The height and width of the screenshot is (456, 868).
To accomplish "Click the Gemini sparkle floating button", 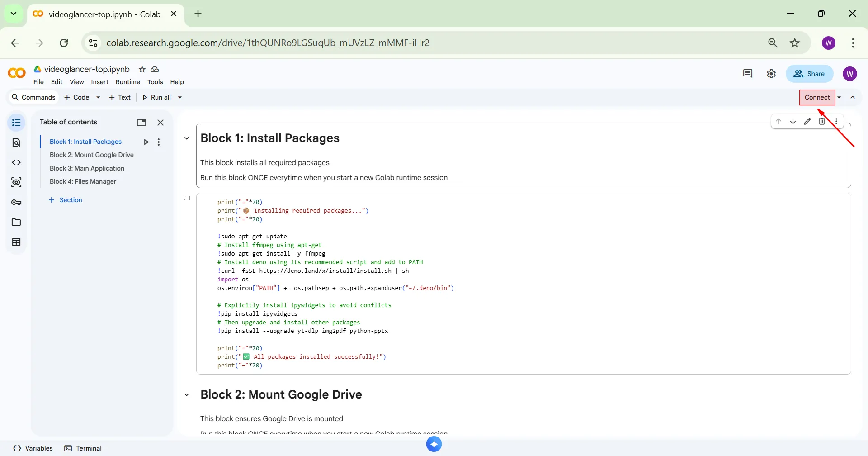I will 434,444.
